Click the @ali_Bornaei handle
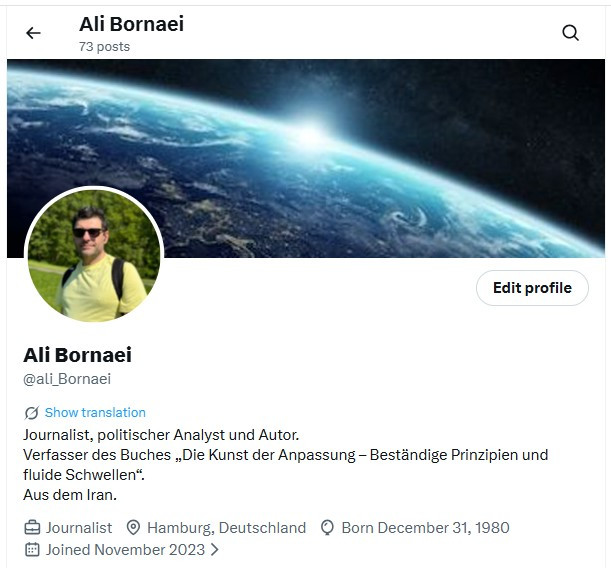 point(67,379)
